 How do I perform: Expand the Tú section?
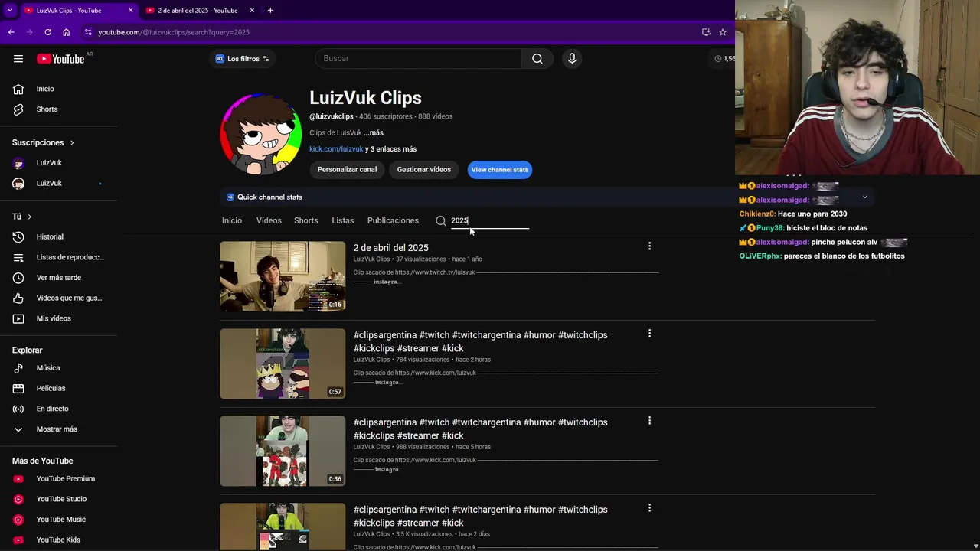(22, 217)
